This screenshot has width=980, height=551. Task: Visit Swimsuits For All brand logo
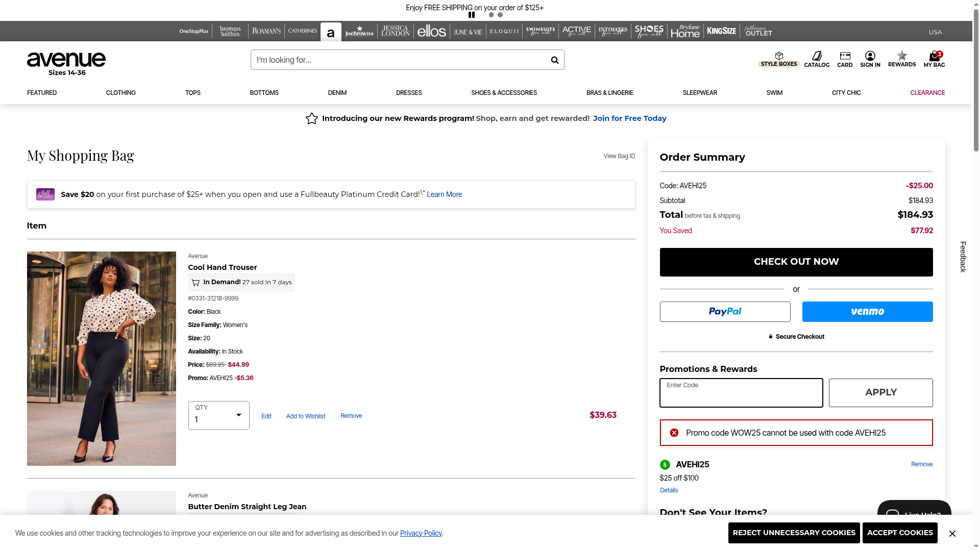pyautogui.click(x=541, y=31)
